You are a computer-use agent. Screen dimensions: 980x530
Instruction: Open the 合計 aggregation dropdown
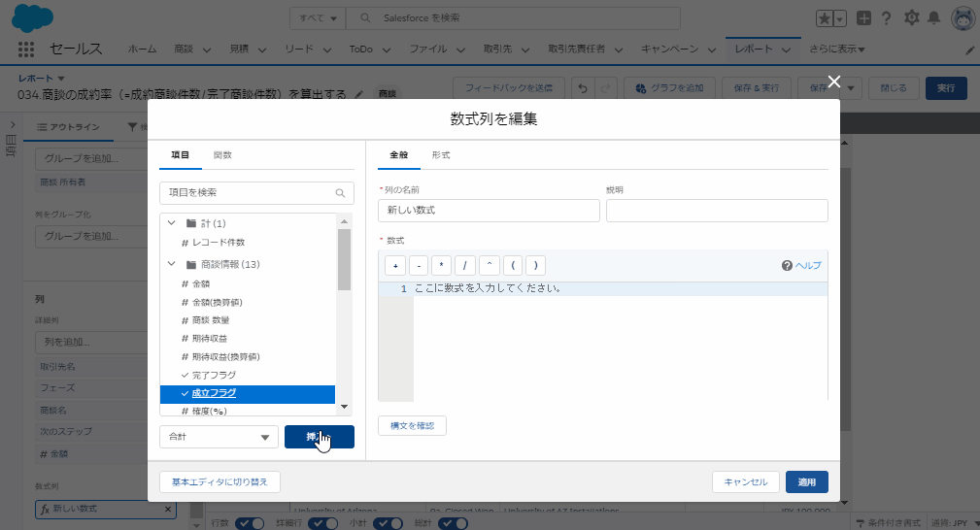pos(219,437)
